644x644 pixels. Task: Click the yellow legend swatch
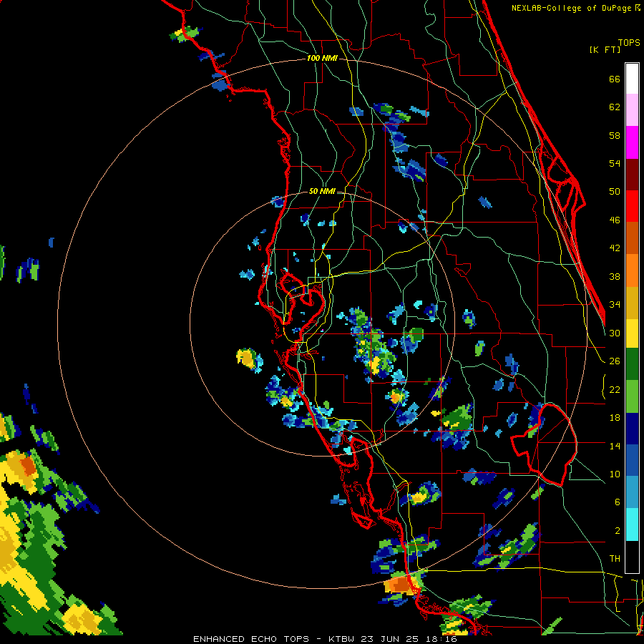click(x=632, y=333)
